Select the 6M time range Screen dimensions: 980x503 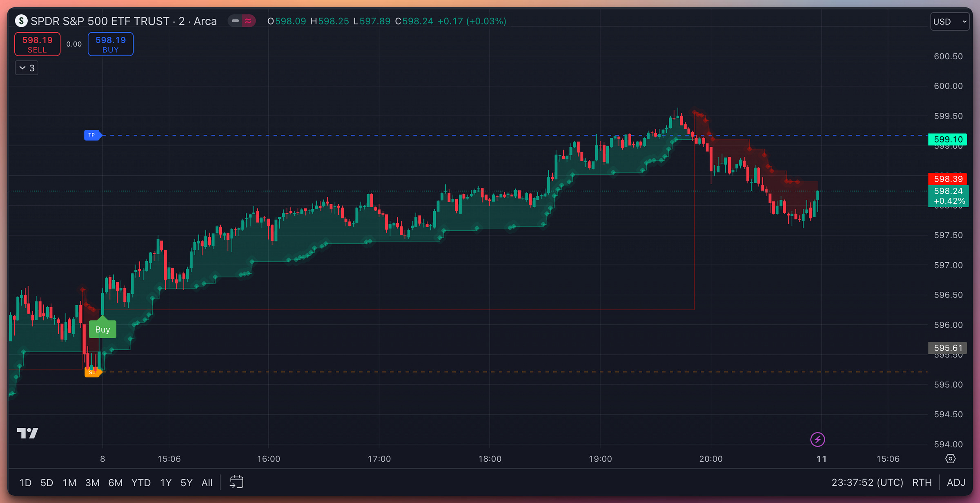tap(115, 483)
